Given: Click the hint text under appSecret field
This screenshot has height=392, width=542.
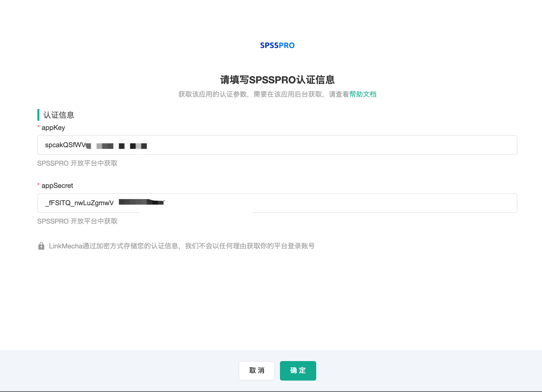Looking at the screenshot, I should [77, 221].
